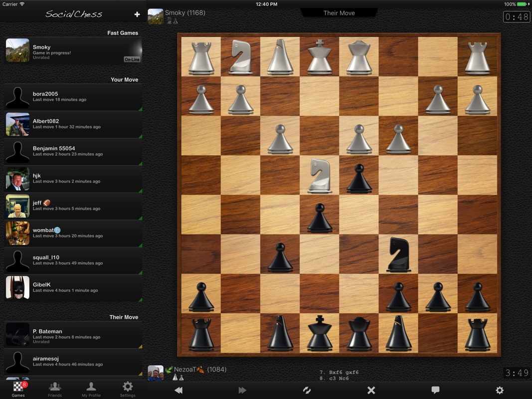Switch to the Friends tab

click(55, 389)
